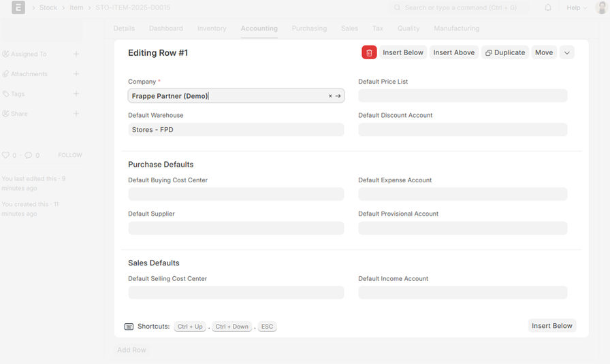Open the Help dropdown menu
610x364 pixels.
(577, 7)
